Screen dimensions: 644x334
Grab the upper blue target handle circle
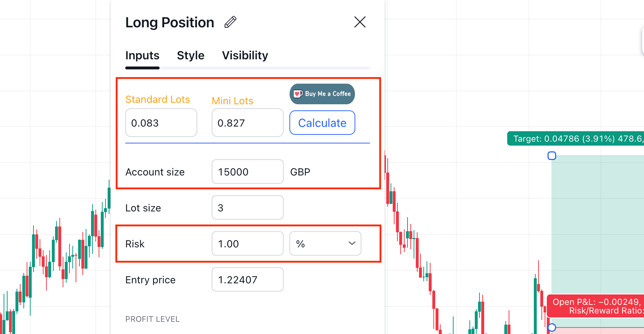tap(552, 156)
